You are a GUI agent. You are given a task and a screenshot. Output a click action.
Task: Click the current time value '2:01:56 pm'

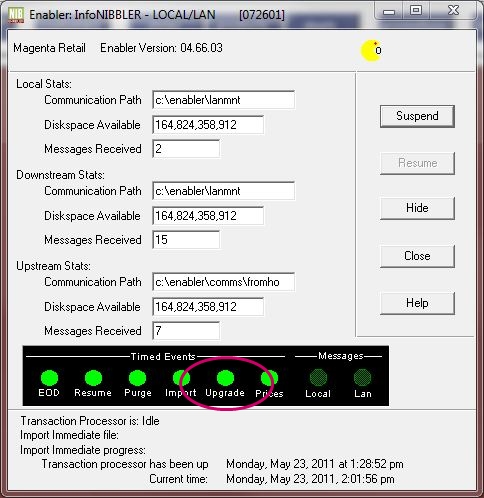pyautogui.click(x=368, y=479)
